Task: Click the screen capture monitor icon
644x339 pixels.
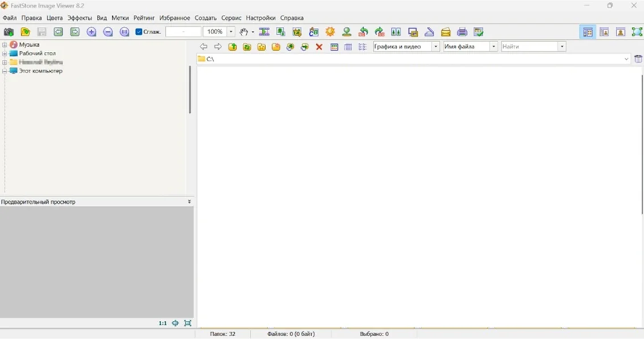Action: point(413,31)
